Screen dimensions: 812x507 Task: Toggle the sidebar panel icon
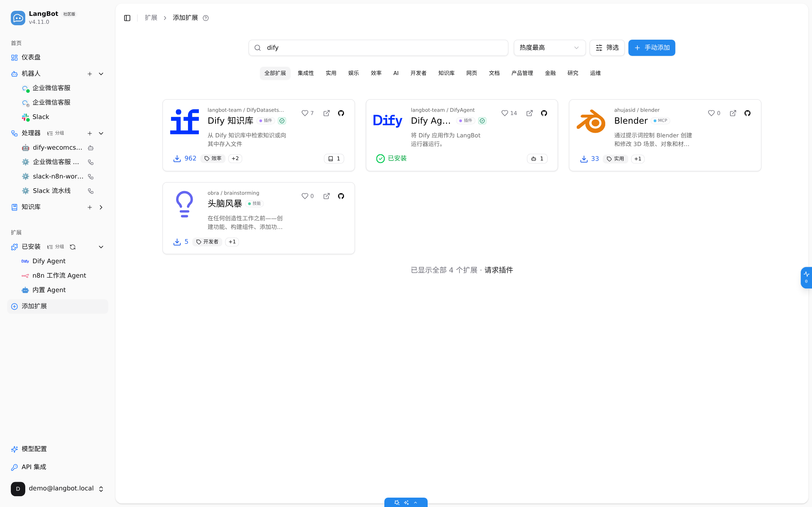tap(127, 18)
